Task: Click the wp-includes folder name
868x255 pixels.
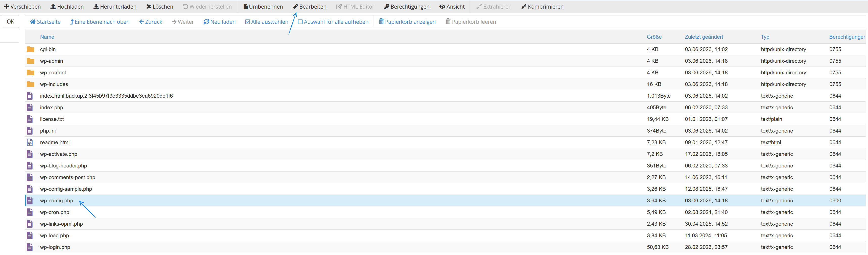Action: click(54, 84)
